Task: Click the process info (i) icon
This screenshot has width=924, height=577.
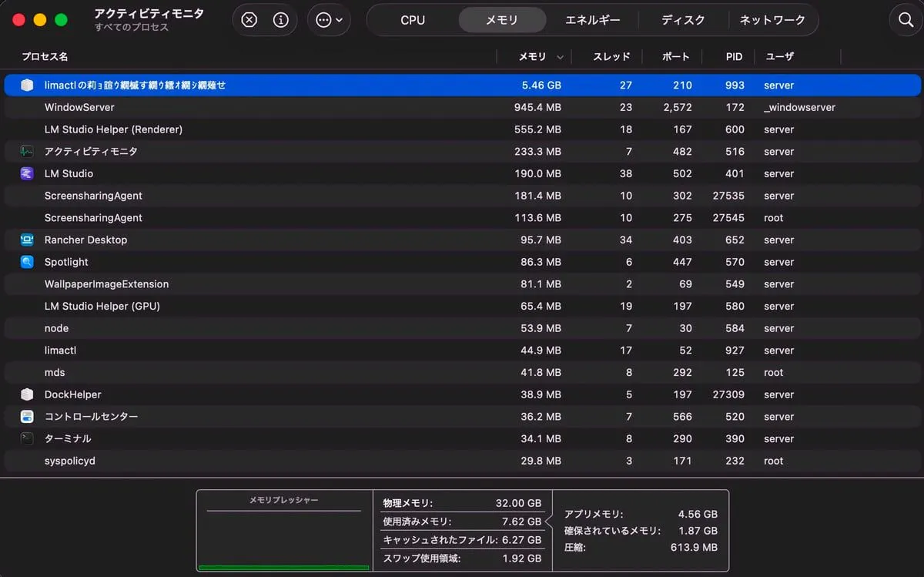Action: tap(281, 20)
